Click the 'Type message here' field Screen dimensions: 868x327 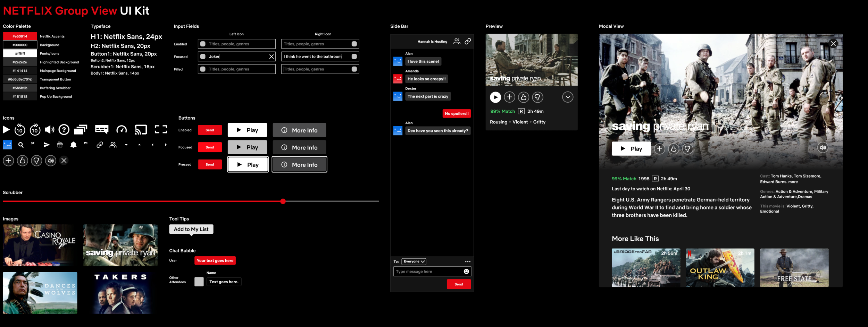click(x=432, y=271)
